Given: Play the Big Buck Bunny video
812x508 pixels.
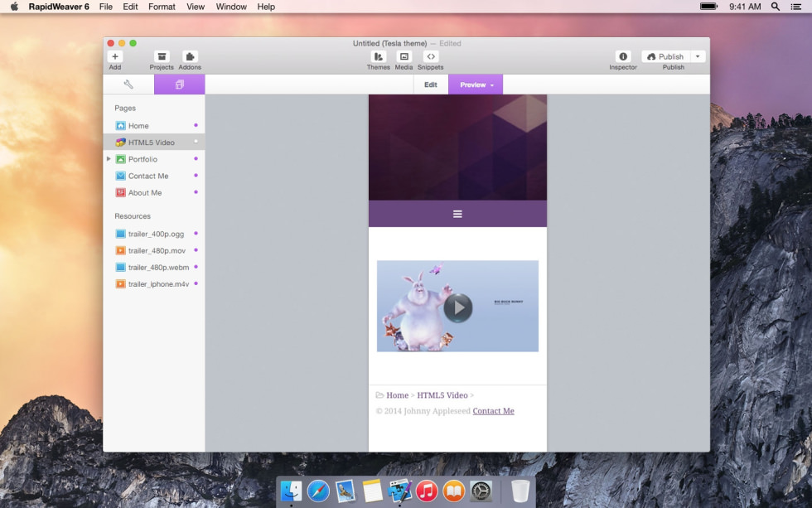Looking at the screenshot, I should [457, 307].
